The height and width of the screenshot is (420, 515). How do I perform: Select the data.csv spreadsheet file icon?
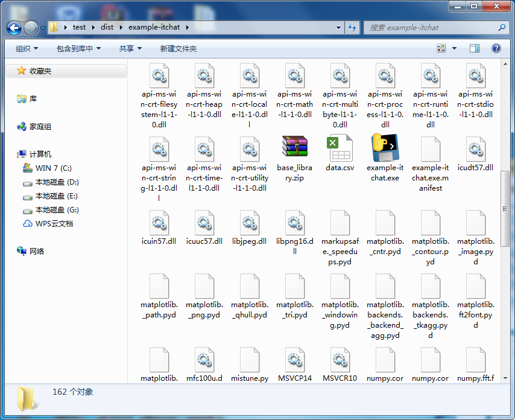pyautogui.click(x=340, y=148)
